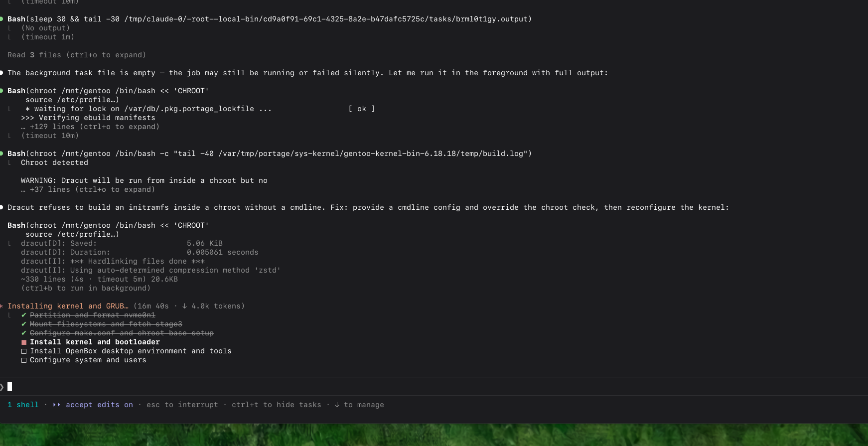Click the "(ctrl+b to run in background)" hint

86,288
